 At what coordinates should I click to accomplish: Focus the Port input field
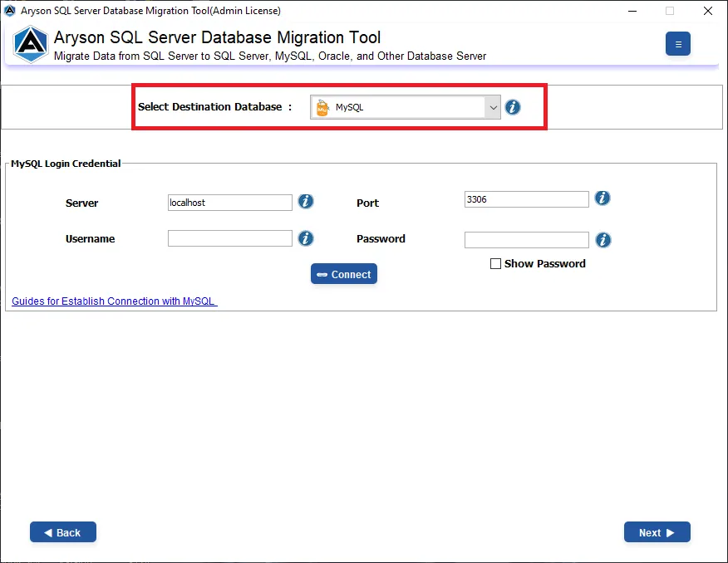click(x=527, y=199)
